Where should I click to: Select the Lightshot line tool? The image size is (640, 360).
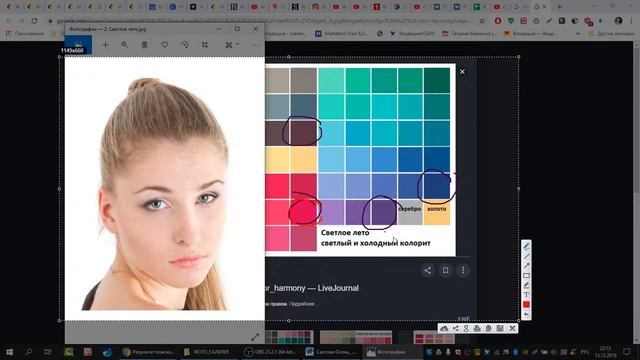tap(526, 256)
